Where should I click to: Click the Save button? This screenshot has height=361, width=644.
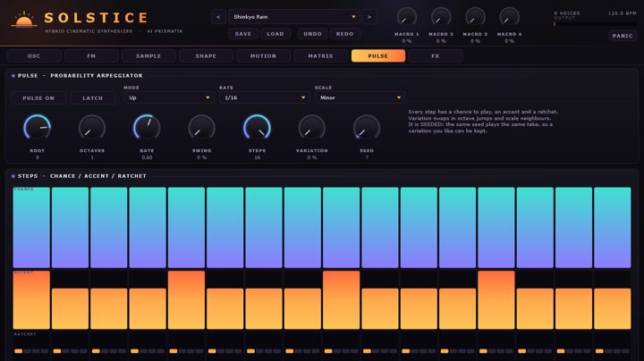pyautogui.click(x=243, y=34)
